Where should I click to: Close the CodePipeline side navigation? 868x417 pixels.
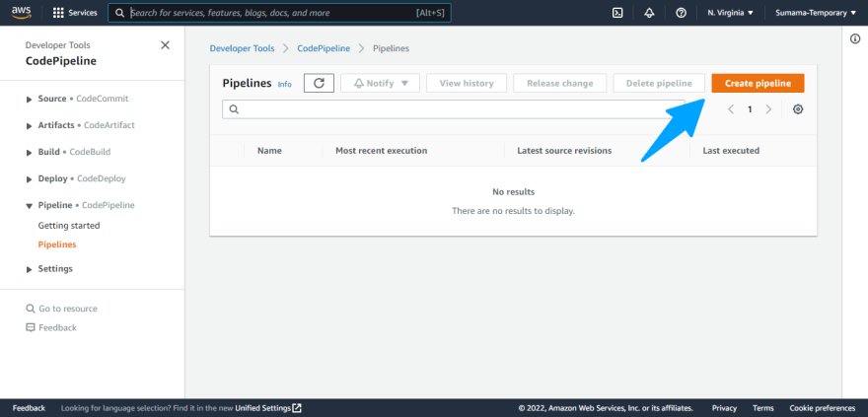point(165,45)
